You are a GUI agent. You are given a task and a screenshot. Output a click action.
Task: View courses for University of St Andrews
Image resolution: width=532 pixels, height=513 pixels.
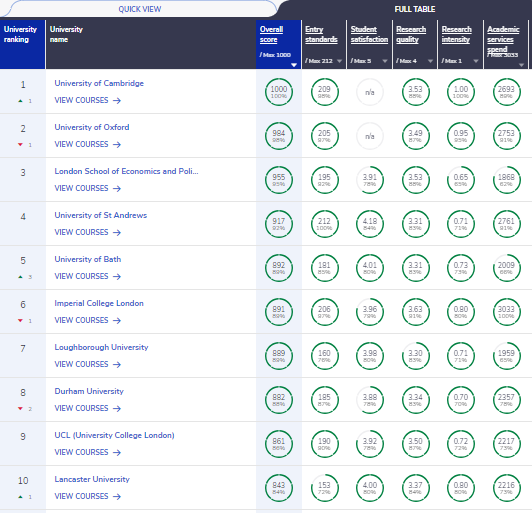coord(88,232)
